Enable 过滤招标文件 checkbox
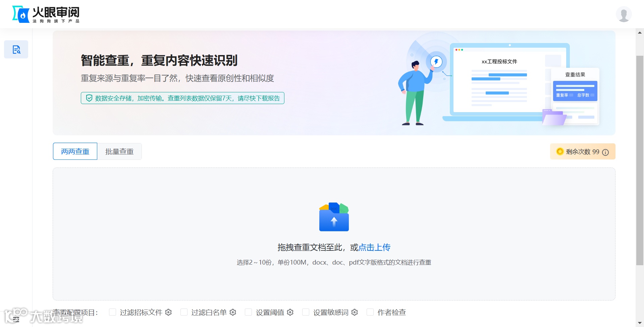Image resolution: width=644 pixels, height=327 pixels. [113, 312]
